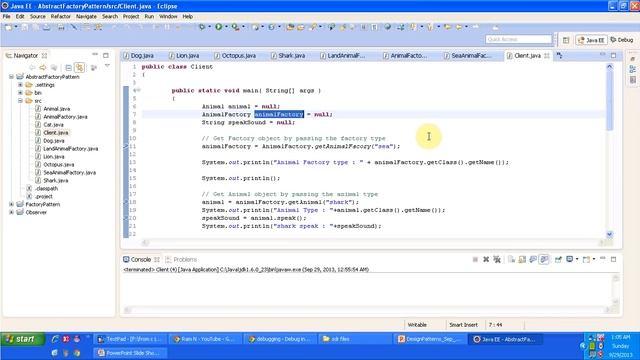Click the Pin Console icon
Viewport: 640px width, 360px height.
558,259
